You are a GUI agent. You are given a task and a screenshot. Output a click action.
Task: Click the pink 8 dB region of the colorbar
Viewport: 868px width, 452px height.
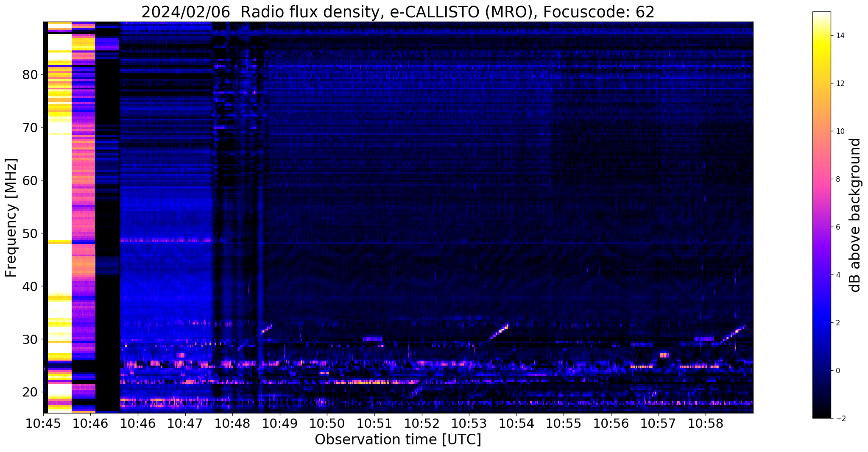[x=821, y=179]
